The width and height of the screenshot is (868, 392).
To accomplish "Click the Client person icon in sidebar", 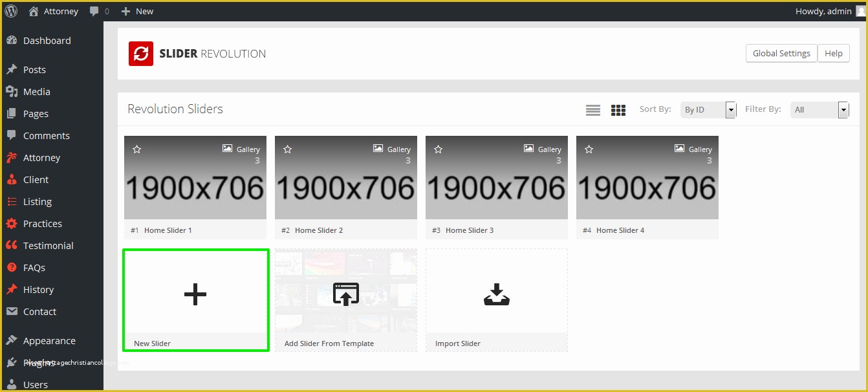I will click(x=12, y=179).
